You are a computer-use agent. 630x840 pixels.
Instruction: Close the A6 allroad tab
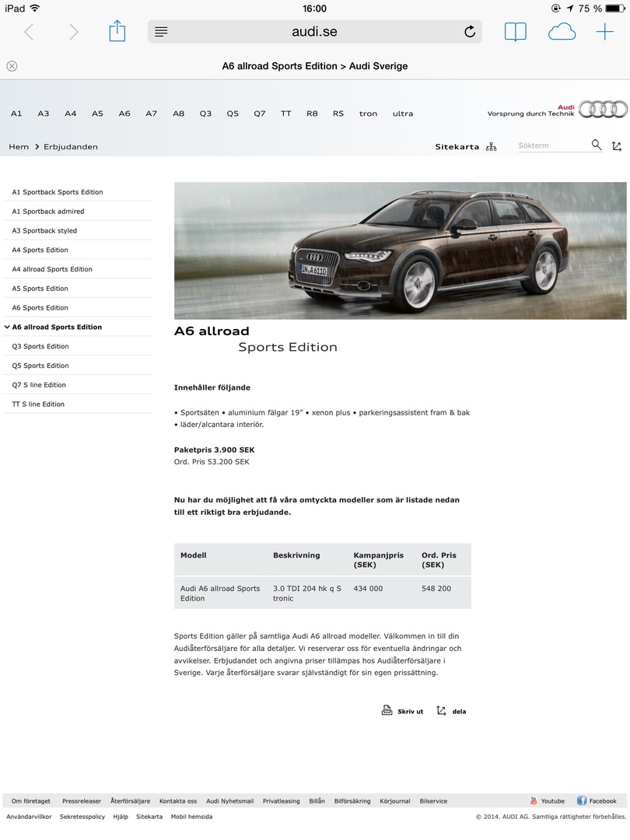tap(12, 66)
